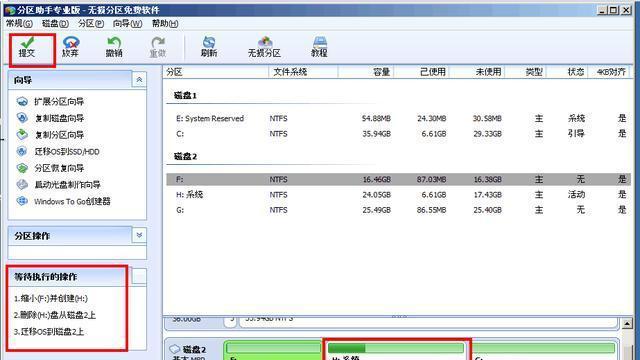Screen dimensions: 640x360
Task: Click the 提交 (Apply) toolbar icon
Action: 27,47
